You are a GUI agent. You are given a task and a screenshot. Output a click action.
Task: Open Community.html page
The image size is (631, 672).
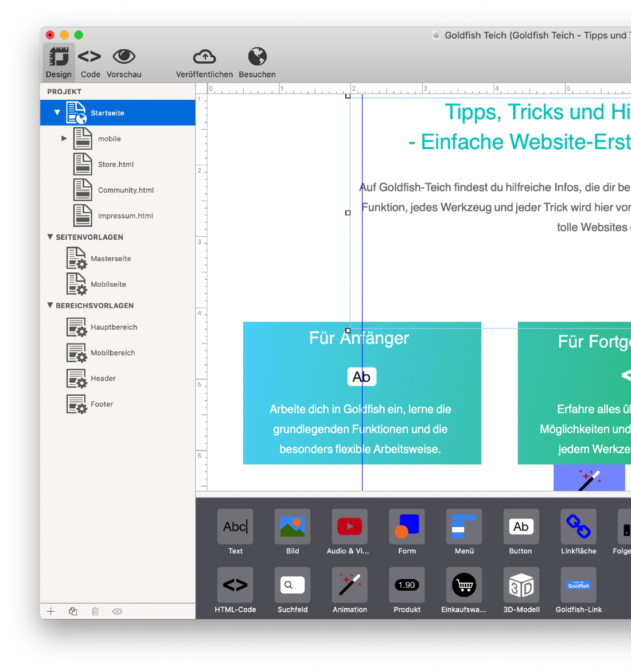(118, 190)
